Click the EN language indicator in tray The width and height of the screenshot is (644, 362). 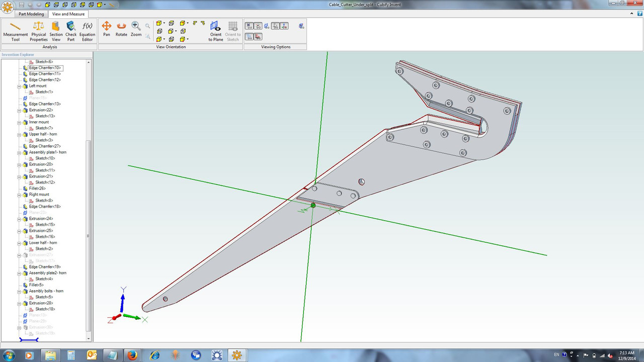(556, 355)
